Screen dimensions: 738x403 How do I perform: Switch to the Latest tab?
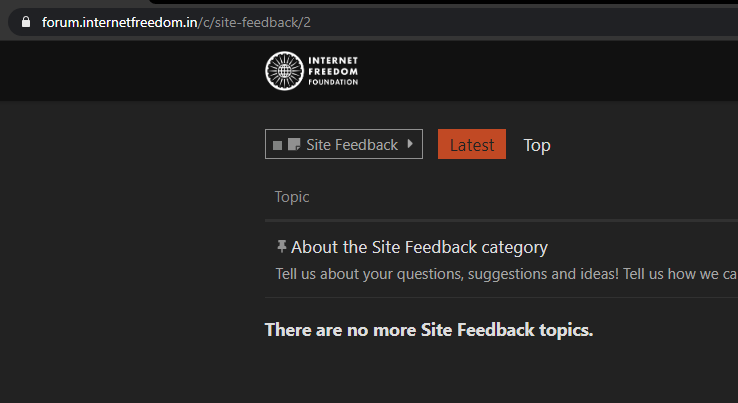(x=471, y=145)
